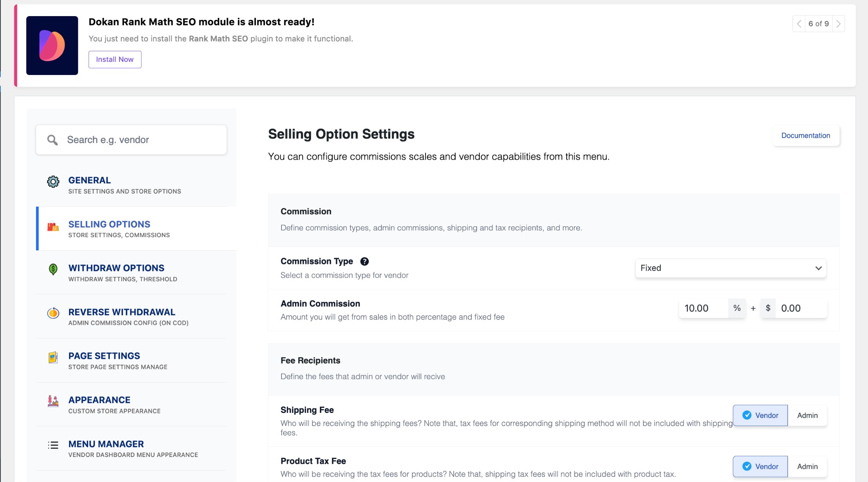Open the Commission Type dropdown
868x482 pixels.
click(730, 268)
